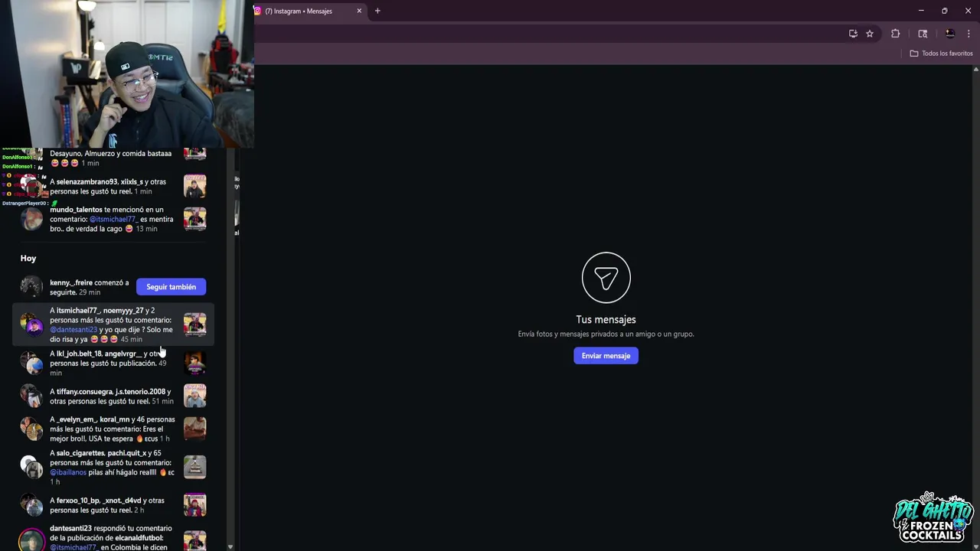The width and height of the screenshot is (980, 551).
Task: Open Desayuno, Almuerzo y comida bastaaa notification
Action: pos(111,158)
